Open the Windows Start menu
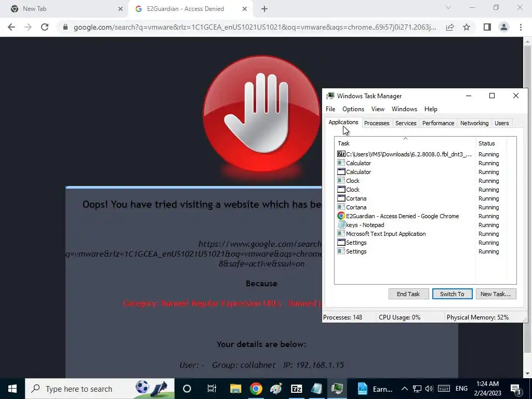 12,389
